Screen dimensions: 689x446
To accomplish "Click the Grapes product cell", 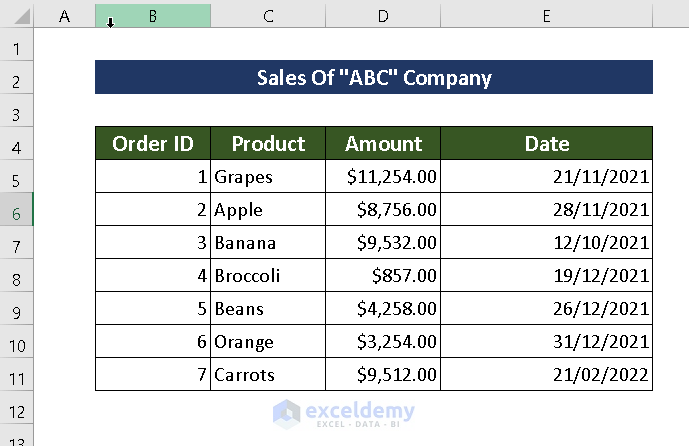I will coord(268,177).
